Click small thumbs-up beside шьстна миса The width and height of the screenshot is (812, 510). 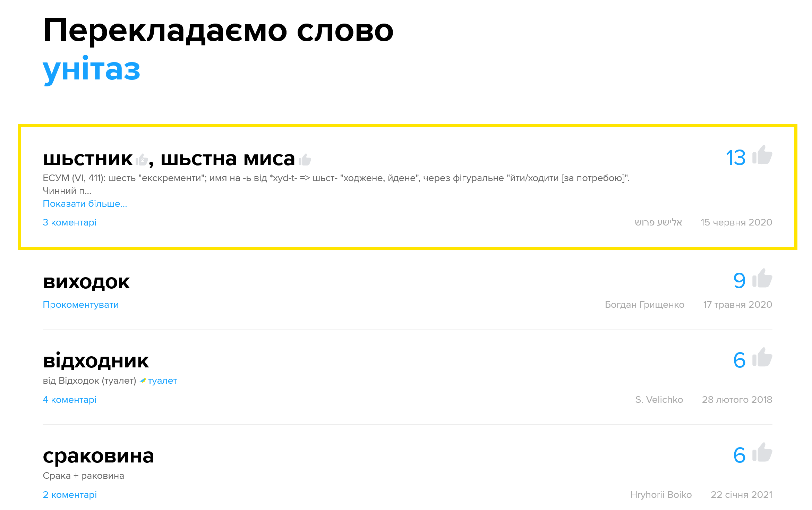(305, 160)
